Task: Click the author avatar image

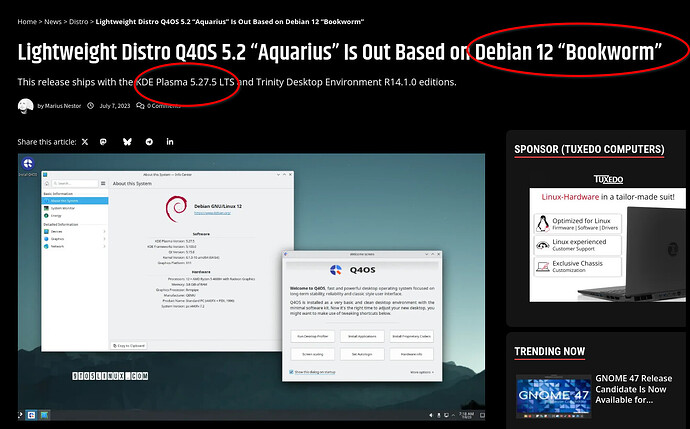Action: click(26, 106)
